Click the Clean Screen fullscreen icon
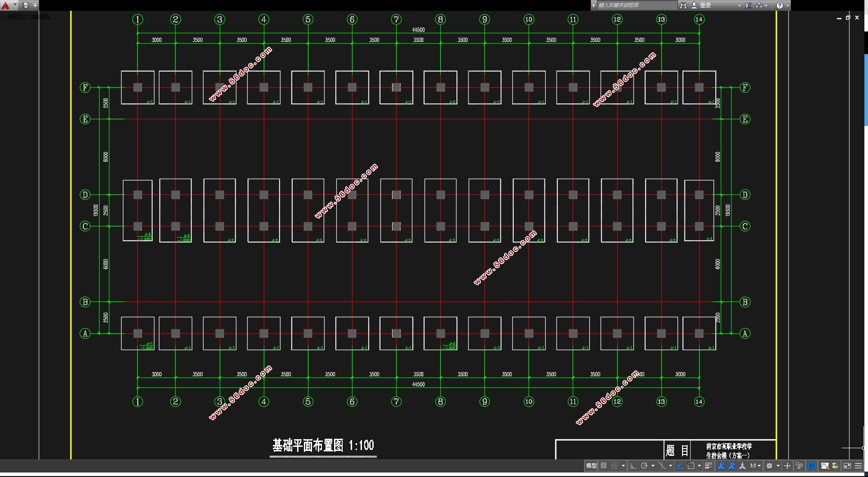Viewport: 868px width, 477px height. [x=847, y=466]
